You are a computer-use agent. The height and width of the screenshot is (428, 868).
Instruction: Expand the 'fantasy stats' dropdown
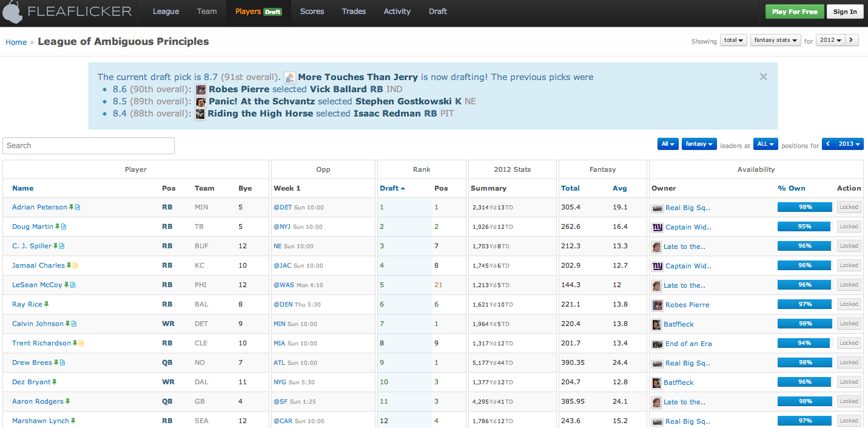775,41
